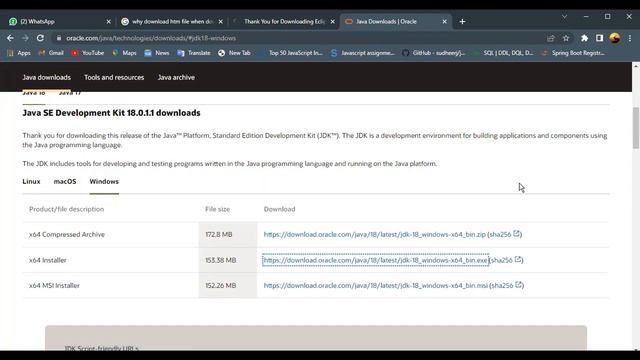Image resolution: width=640 pixels, height=360 pixels.
Task: Click 'x64 MSI Installer' description
Action: (x=54, y=285)
